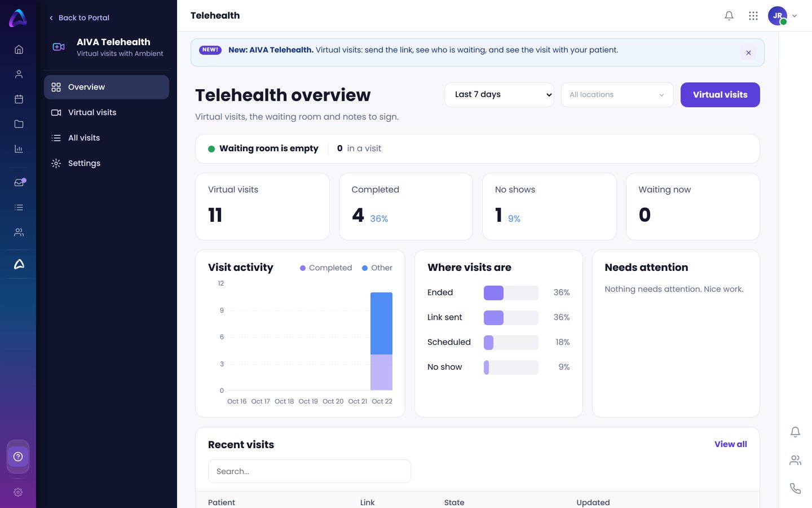Viewport: 812px width, 508px height.
Task: Open the home icon in left rail
Action: click(19, 50)
